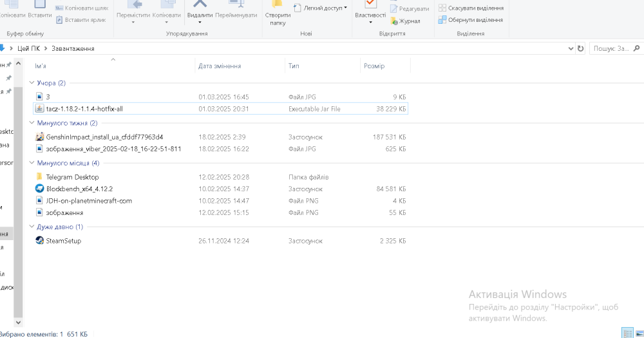The width and height of the screenshot is (644, 338).
Task: Click the date 26.11.2024 12:24
Action: [x=224, y=241]
